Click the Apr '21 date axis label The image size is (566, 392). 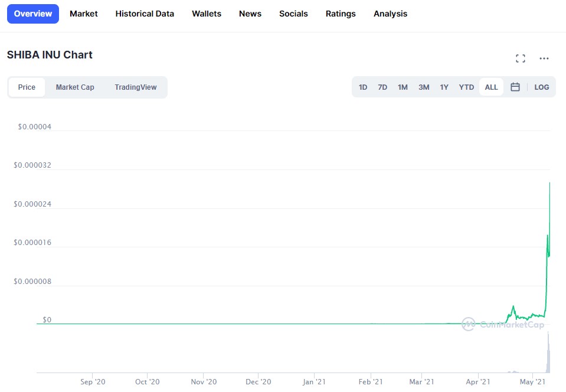coord(478,382)
